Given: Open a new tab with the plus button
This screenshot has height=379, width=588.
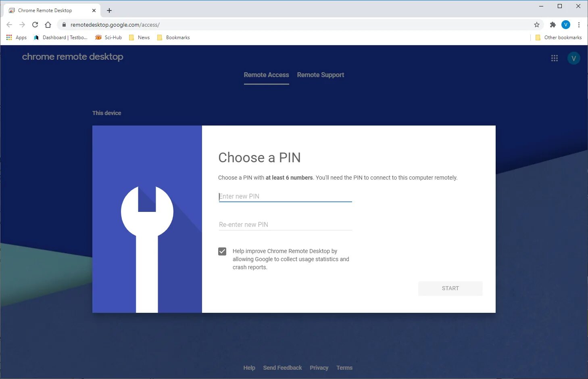Looking at the screenshot, I should tap(109, 10).
